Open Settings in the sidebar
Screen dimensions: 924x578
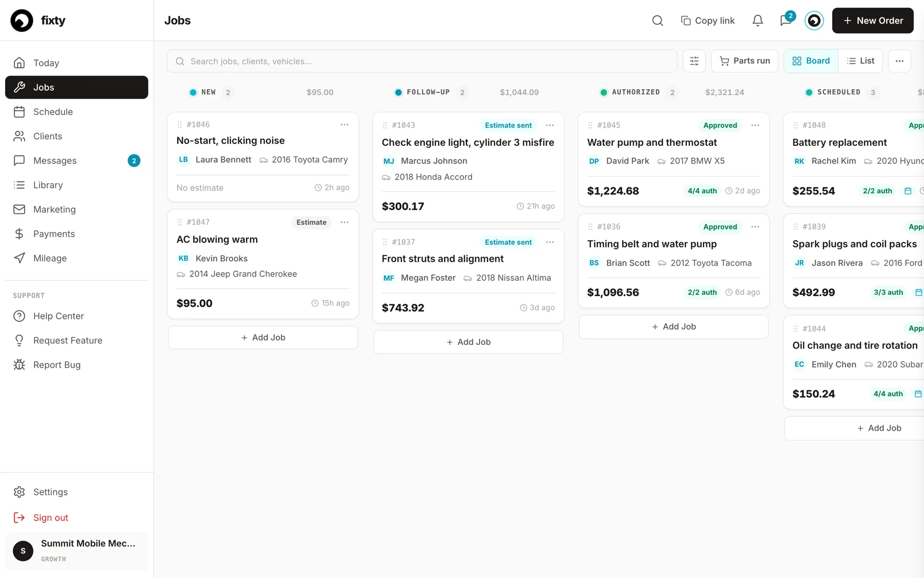(76, 492)
